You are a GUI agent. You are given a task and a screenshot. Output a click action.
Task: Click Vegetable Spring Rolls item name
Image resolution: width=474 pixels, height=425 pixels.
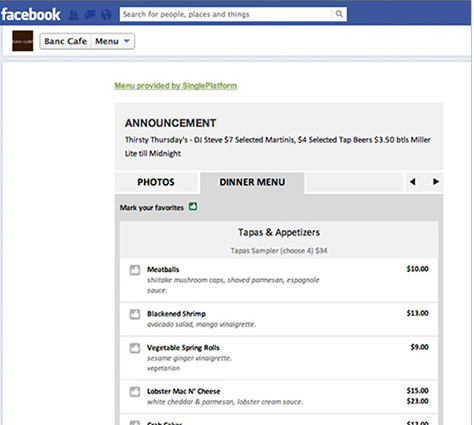[183, 348]
